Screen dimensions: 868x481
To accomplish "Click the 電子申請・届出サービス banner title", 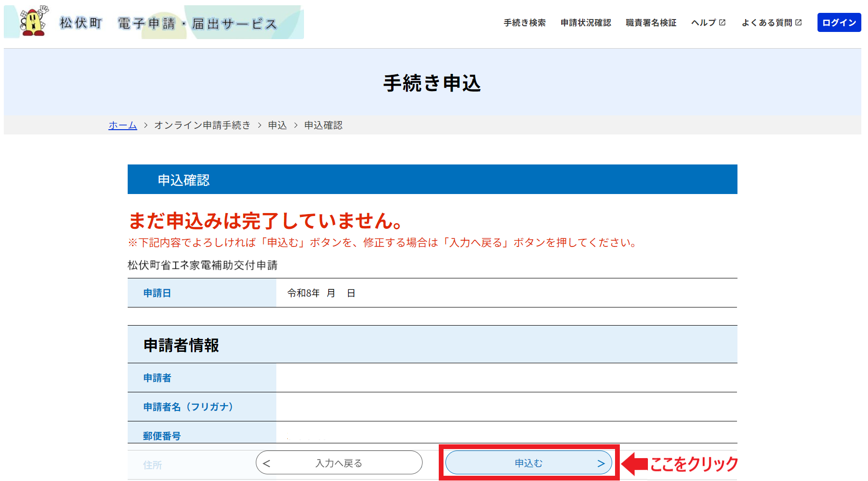I will click(197, 23).
